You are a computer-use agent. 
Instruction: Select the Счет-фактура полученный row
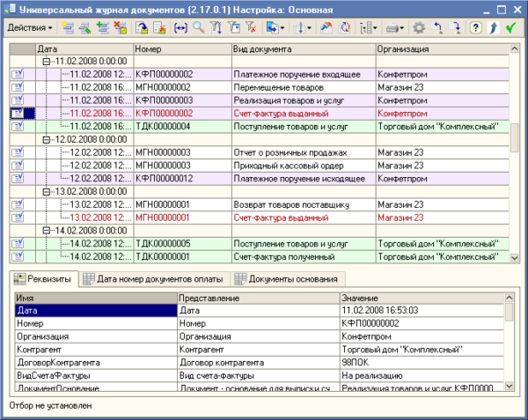tap(260, 256)
